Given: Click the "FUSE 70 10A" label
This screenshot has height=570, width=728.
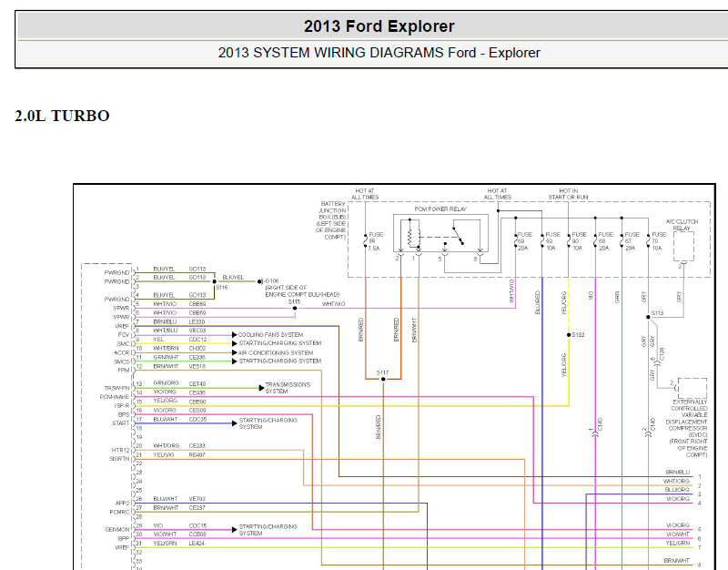Looking at the screenshot, I should tap(658, 241).
